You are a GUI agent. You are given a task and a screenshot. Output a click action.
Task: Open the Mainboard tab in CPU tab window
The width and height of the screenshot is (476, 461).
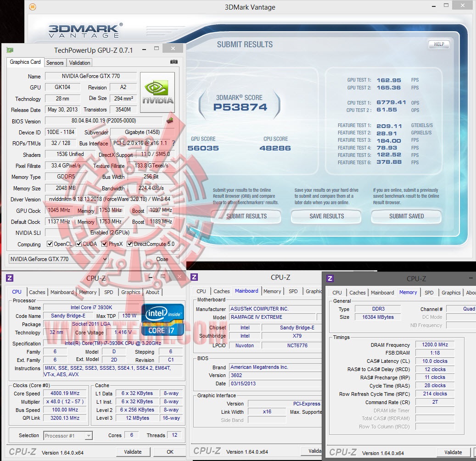(62, 292)
